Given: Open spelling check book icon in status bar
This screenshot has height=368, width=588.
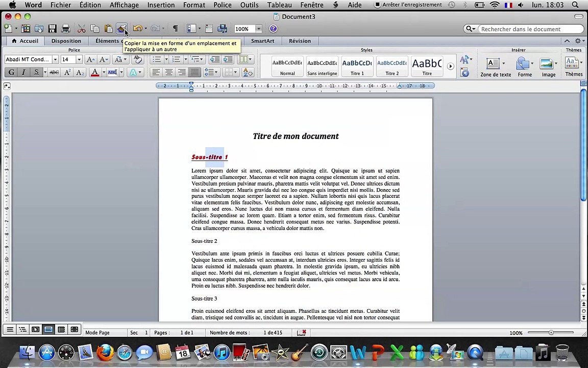Looking at the screenshot, I should click(x=302, y=333).
